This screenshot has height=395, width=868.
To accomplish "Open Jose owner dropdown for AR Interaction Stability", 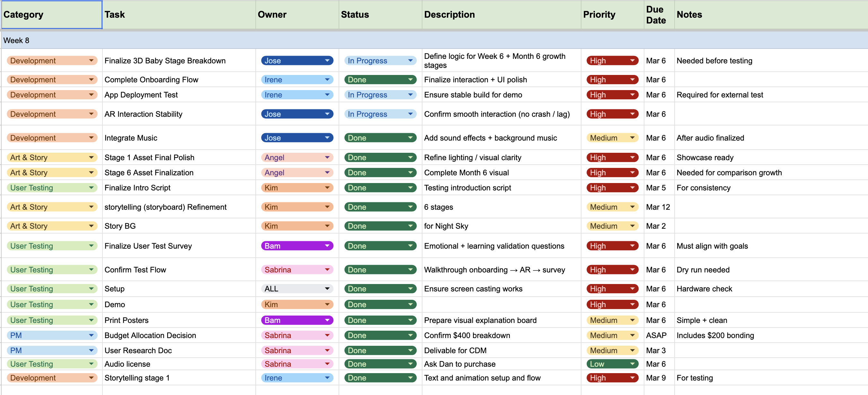I will 327,114.
